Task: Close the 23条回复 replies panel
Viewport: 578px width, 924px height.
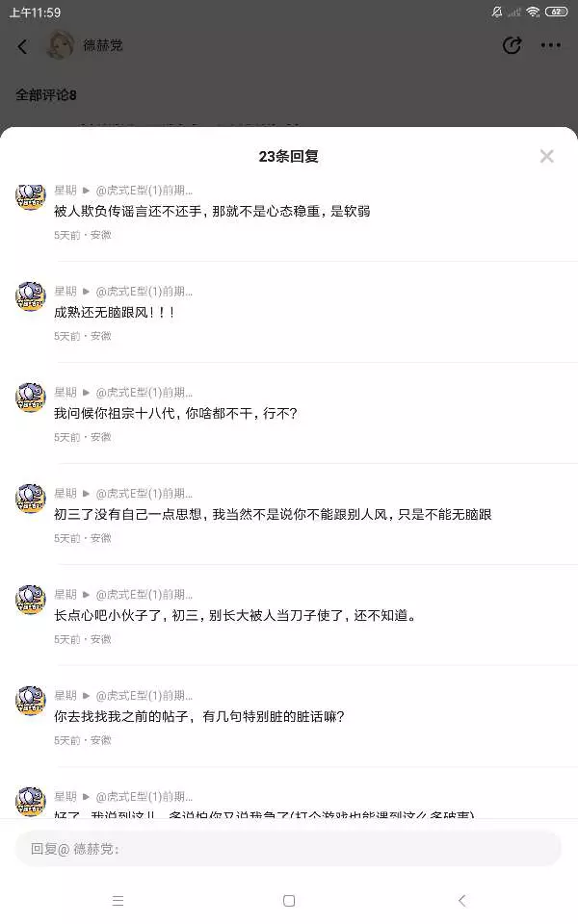Action: [x=546, y=156]
